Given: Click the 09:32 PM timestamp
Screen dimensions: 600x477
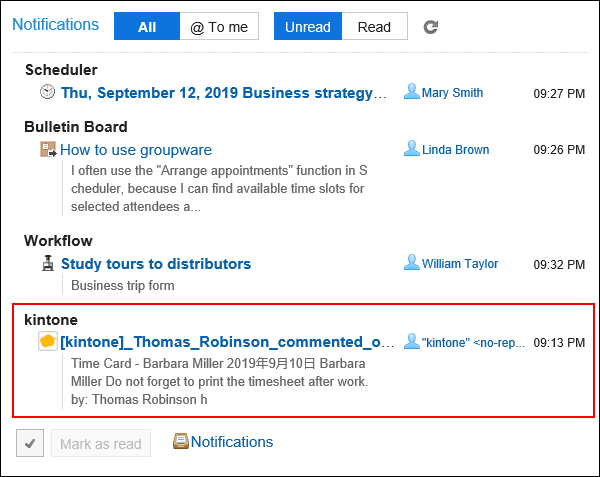Looking at the screenshot, I should click(x=559, y=264).
